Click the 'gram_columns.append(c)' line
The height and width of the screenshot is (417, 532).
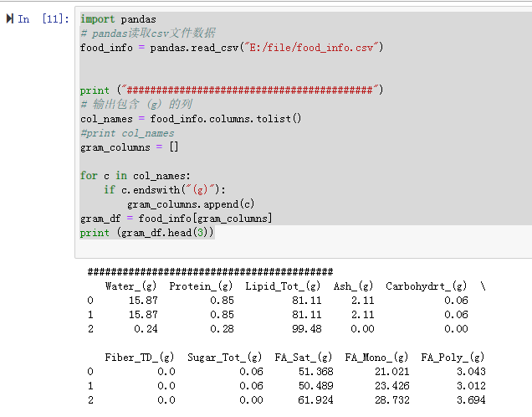pyautogui.click(x=191, y=204)
